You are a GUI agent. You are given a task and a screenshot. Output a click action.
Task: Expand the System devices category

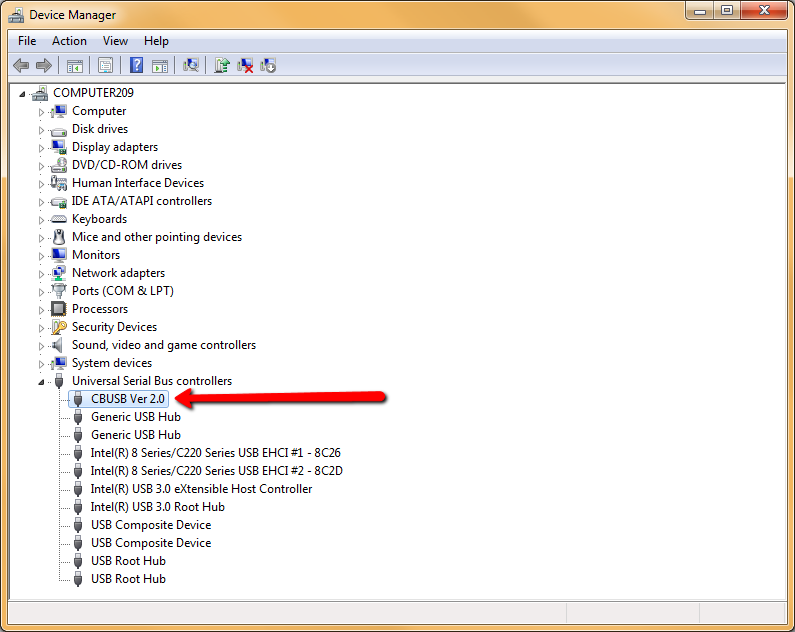(x=41, y=363)
